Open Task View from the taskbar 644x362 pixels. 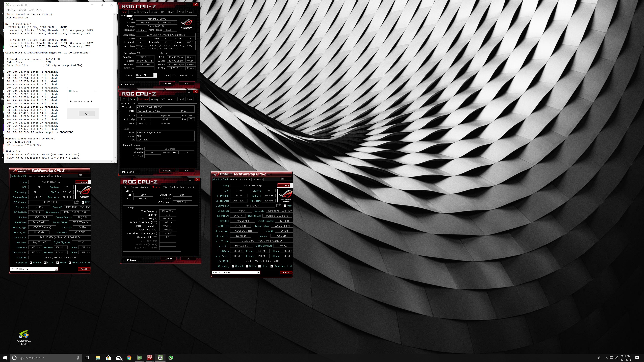[87, 358]
